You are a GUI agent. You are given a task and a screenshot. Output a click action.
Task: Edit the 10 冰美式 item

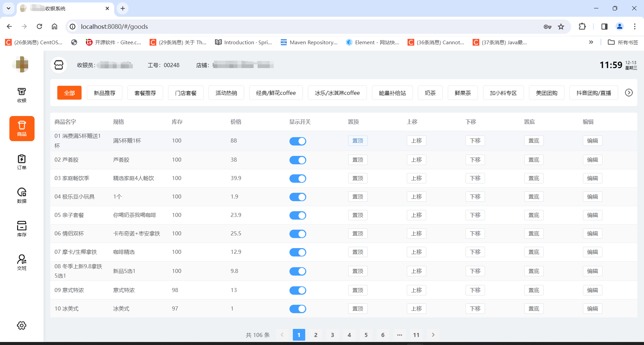tap(593, 309)
